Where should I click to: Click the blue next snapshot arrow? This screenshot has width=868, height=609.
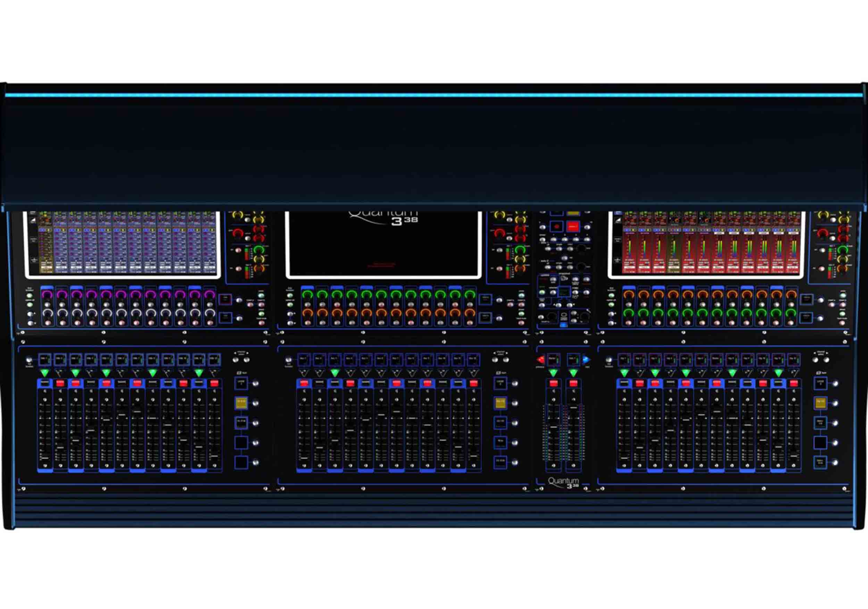coord(586,360)
